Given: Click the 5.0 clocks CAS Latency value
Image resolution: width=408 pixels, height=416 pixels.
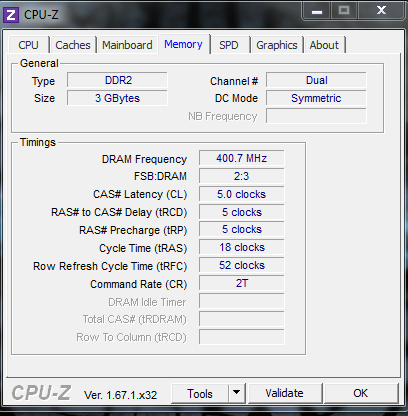Looking at the screenshot, I should 242,194.
